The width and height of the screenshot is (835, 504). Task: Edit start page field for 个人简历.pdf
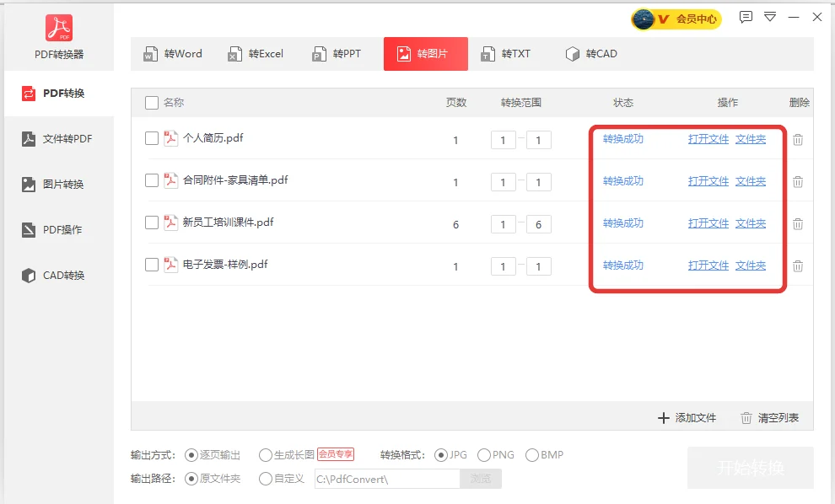[x=504, y=140]
